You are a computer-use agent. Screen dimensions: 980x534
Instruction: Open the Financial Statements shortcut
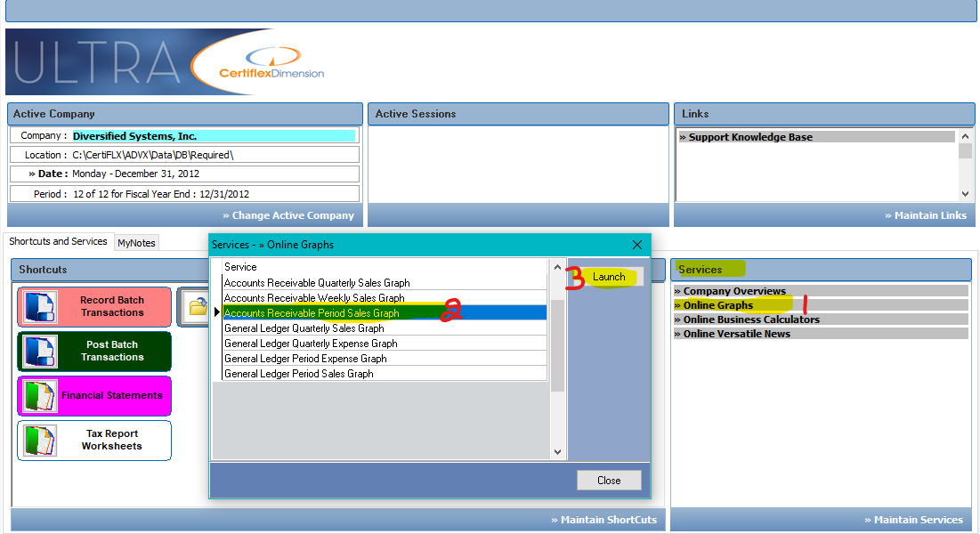point(94,396)
